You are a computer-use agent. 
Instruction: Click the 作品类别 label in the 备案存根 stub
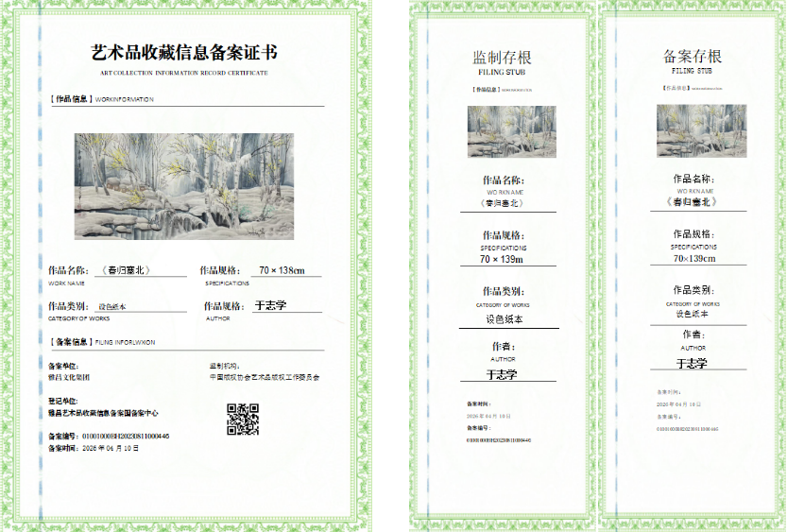tap(693, 290)
